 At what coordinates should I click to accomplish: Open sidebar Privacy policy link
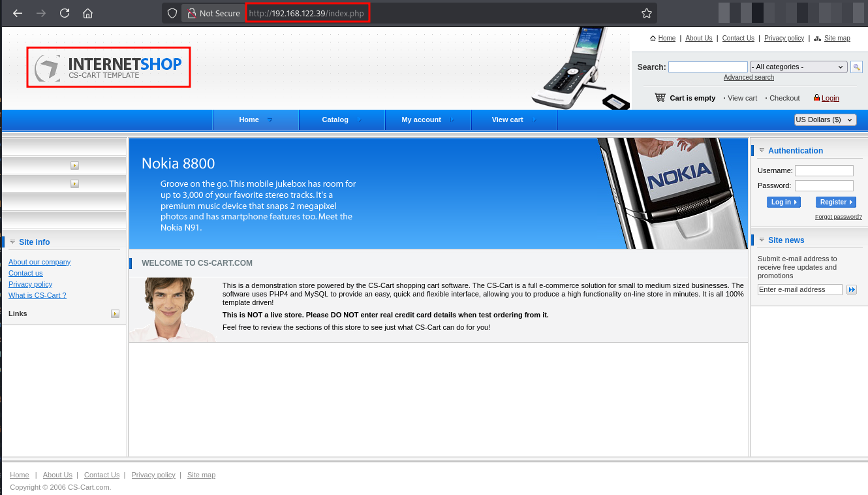click(30, 284)
